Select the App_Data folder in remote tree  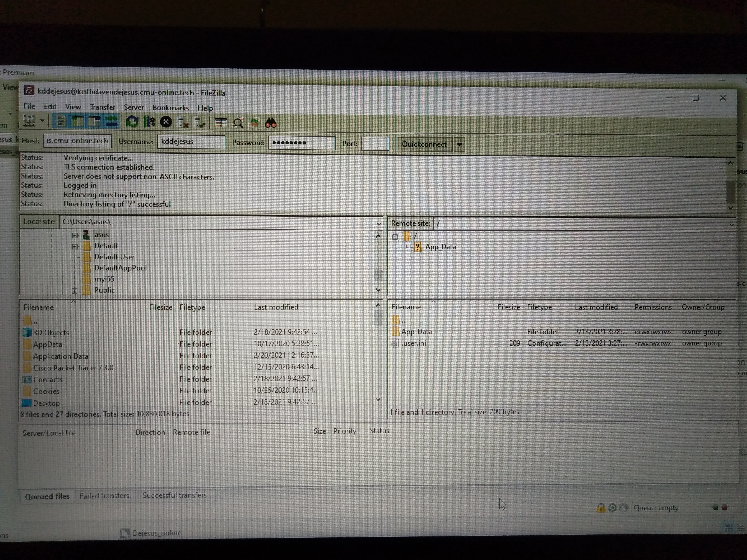(440, 247)
